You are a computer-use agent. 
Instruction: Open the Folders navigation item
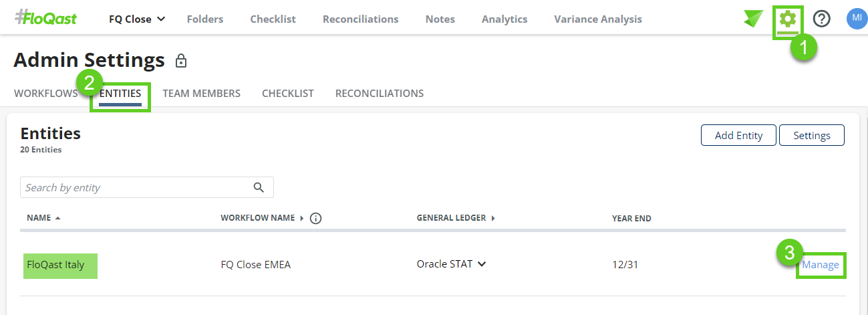tap(205, 19)
